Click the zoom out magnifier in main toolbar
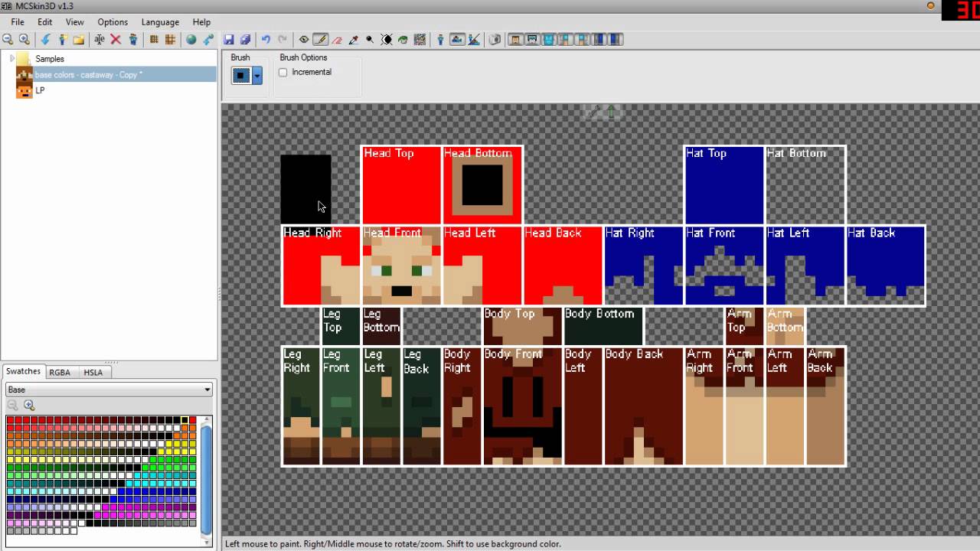Viewport: 980px width, 551px height. [8, 40]
